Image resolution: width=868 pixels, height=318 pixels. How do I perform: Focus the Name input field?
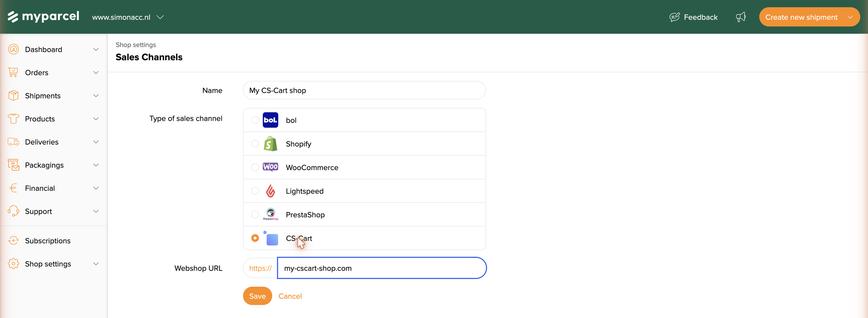tap(364, 90)
